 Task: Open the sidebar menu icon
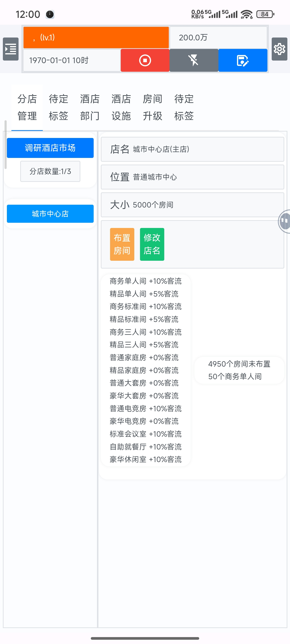[10, 49]
